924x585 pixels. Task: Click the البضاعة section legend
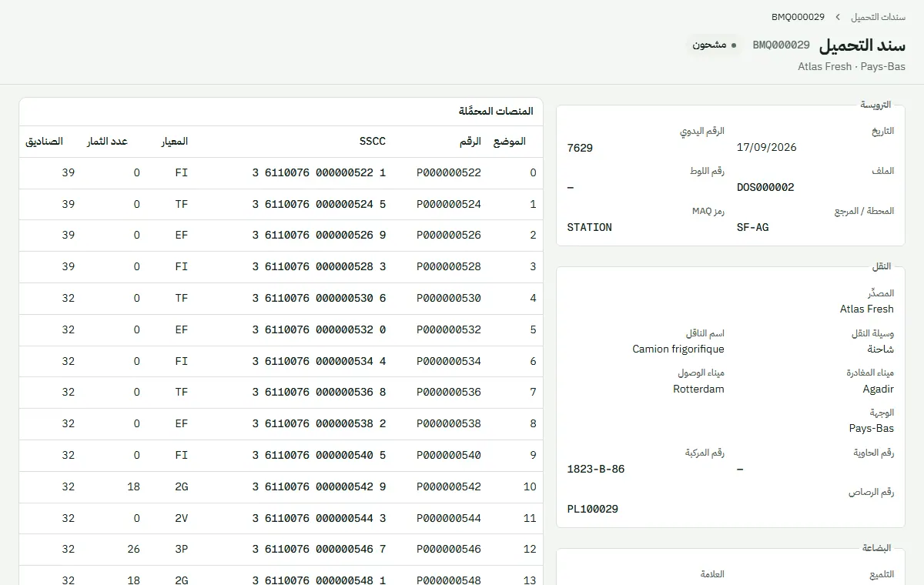[x=876, y=548]
